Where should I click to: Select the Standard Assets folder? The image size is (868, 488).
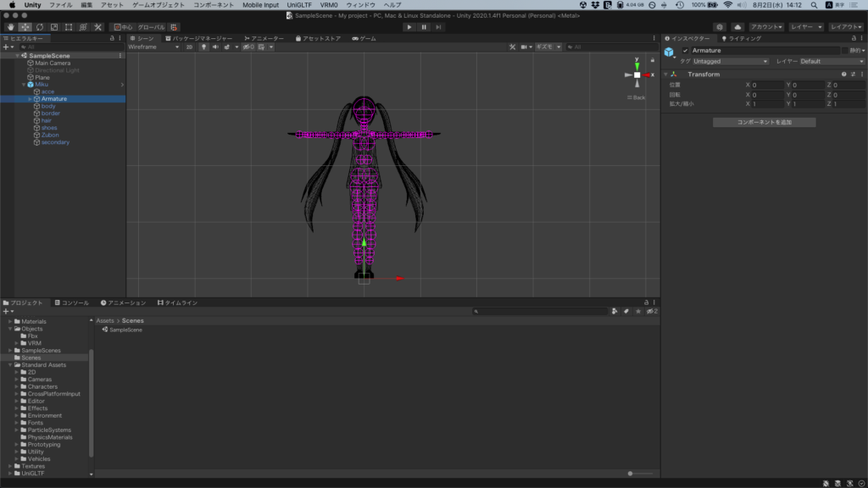(44, 365)
